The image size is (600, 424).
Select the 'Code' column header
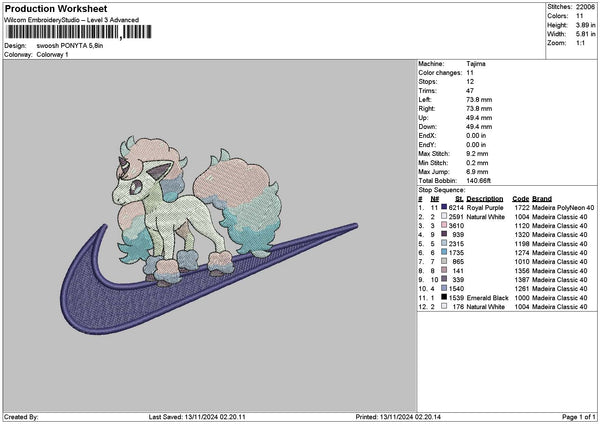520,199
